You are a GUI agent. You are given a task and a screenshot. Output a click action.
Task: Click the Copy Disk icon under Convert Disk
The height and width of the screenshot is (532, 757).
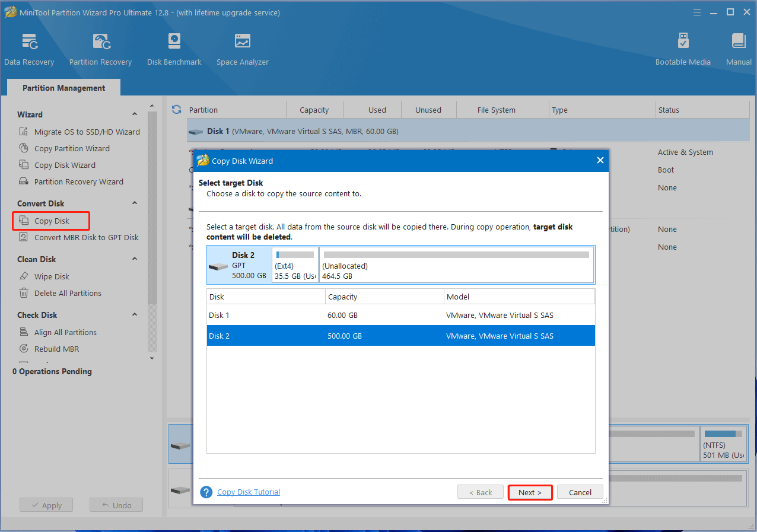tap(24, 221)
